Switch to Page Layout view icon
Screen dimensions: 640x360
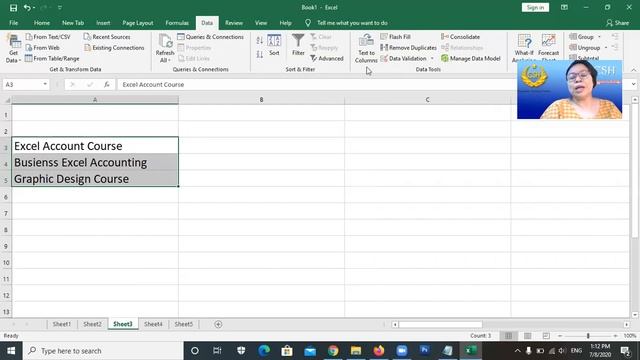(527, 336)
